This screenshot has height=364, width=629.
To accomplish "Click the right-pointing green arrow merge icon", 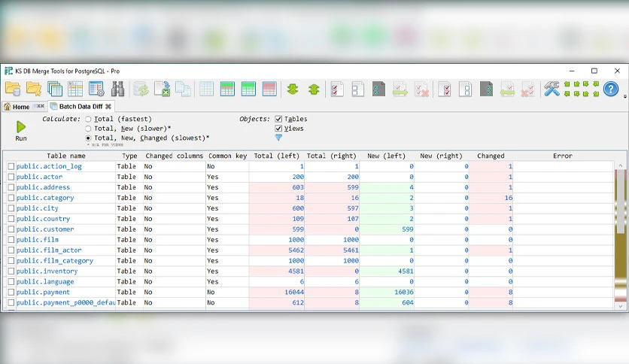I will click(x=400, y=89).
